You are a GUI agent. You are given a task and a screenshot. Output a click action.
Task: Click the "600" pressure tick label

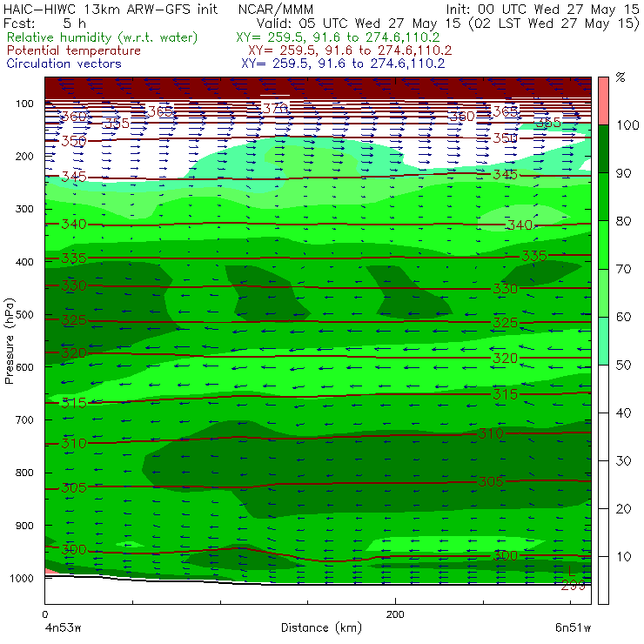[24, 366]
